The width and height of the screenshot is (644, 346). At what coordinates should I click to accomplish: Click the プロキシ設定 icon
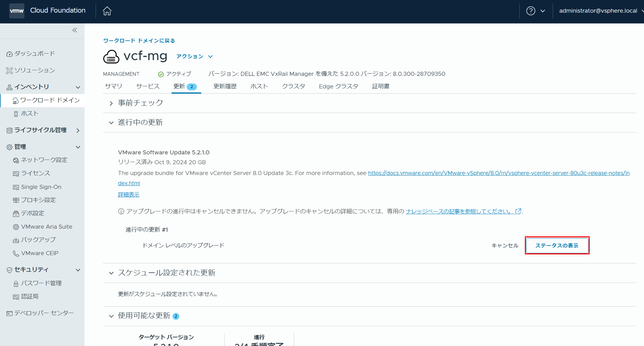(x=16, y=200)
